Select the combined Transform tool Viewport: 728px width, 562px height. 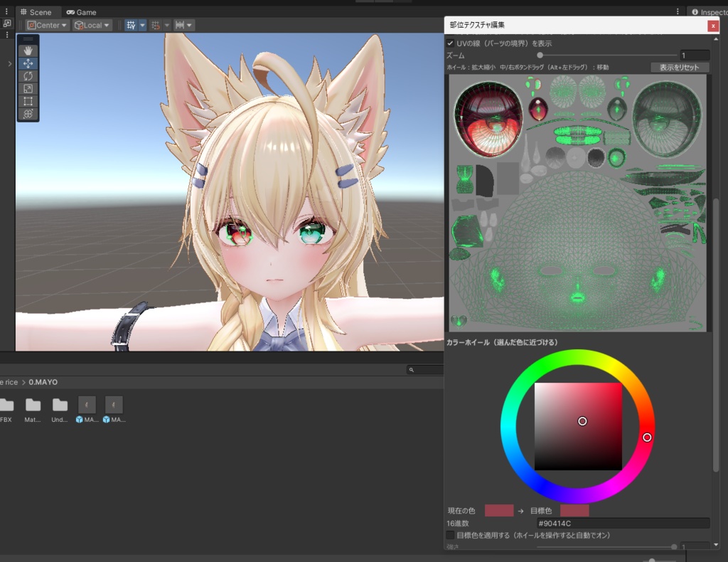28,113
